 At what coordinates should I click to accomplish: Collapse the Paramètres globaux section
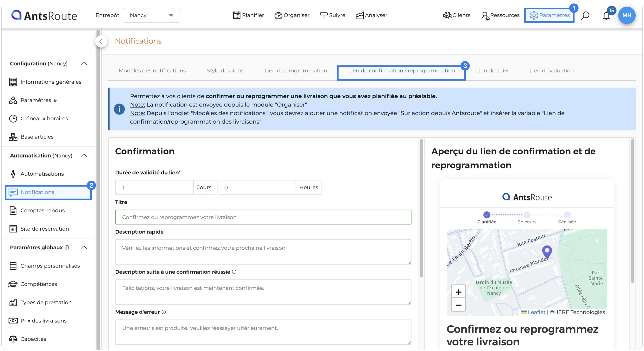[x=84, y=247]
